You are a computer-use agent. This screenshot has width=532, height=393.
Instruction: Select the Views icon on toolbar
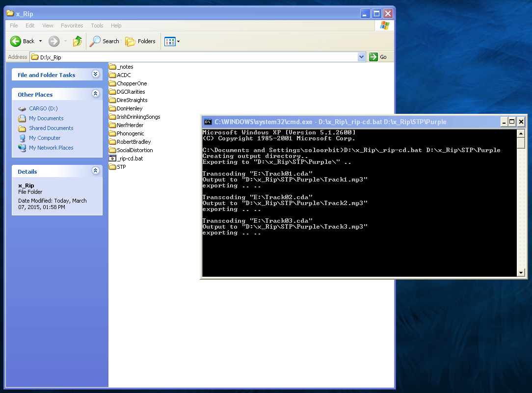point(169,41)
